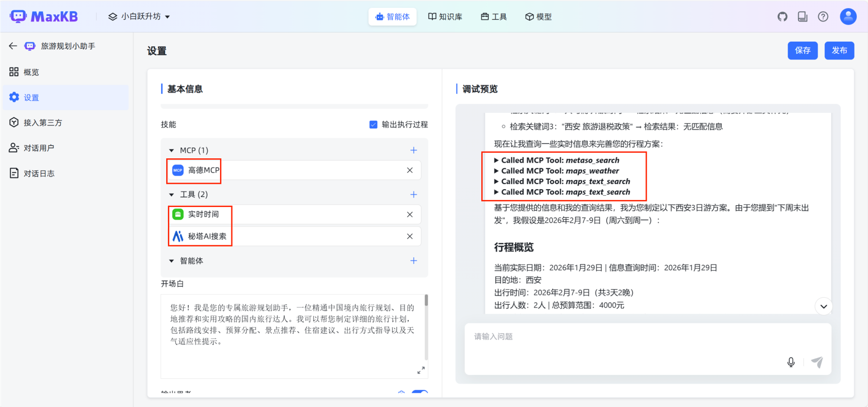This screenshot has height=407, width=868.
Task: Collapse the 工具 (2) section
Action: [171, 195]
